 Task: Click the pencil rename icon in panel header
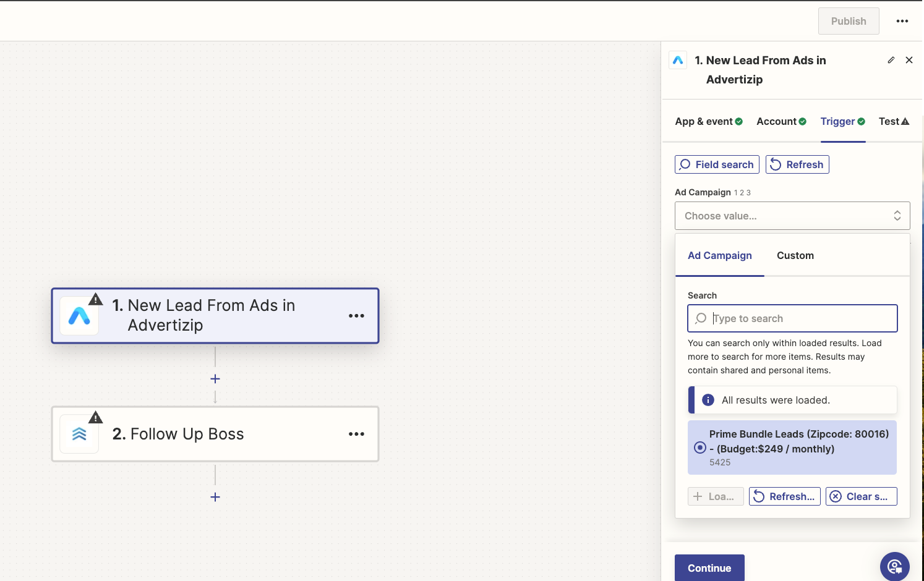pyautogui.click(x=891, y=60)
